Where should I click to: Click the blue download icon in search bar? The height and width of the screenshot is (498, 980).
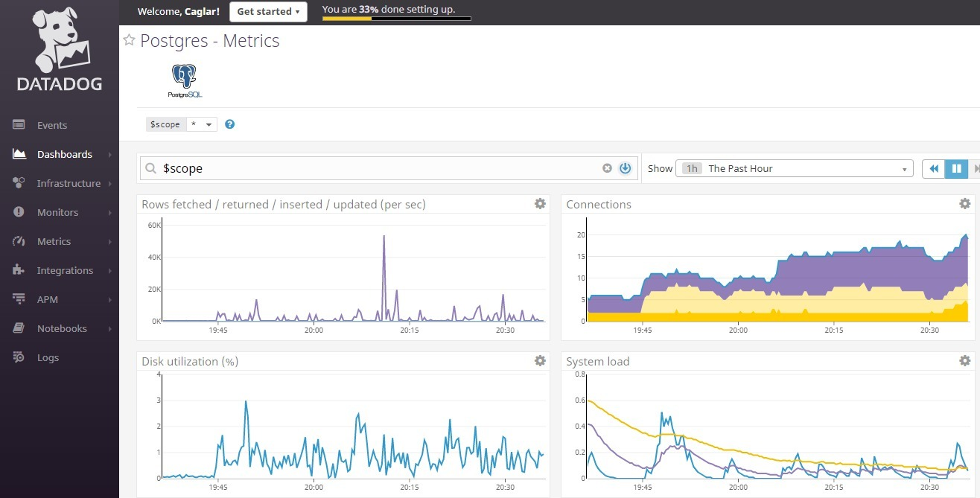(625, 168)
